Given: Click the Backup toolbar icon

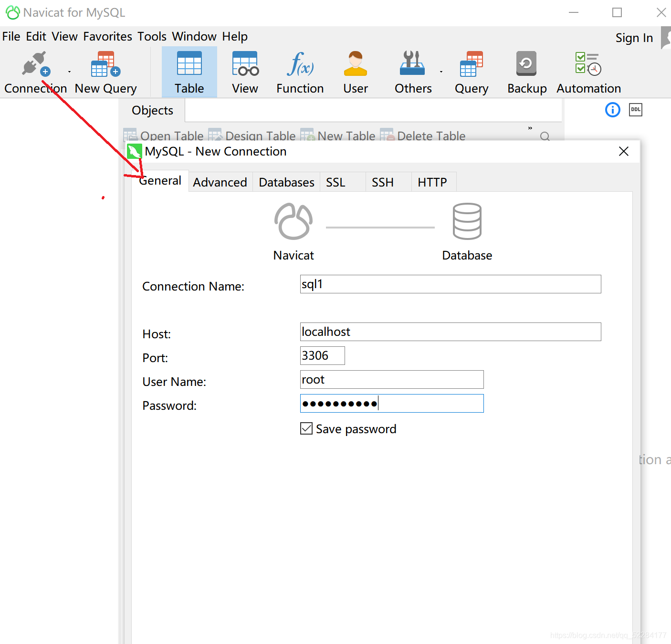Looking at the screenshot, I should [x=526, y=63].
